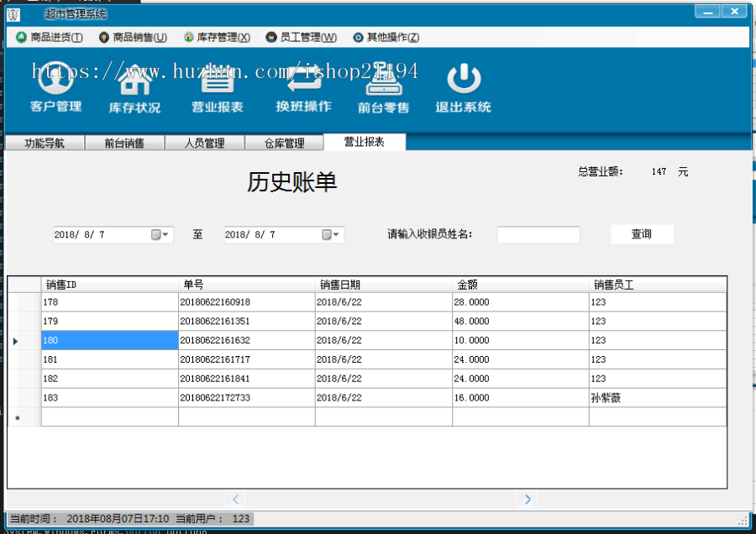The height and width of the screenshot is (534, 756).
Task: Open the end date calendar dropdown
Action: (335, 234)
